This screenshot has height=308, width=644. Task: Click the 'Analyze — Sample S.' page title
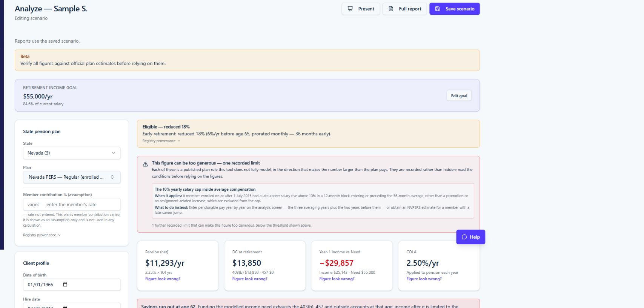pyautogui.click(x=51, y=9)
